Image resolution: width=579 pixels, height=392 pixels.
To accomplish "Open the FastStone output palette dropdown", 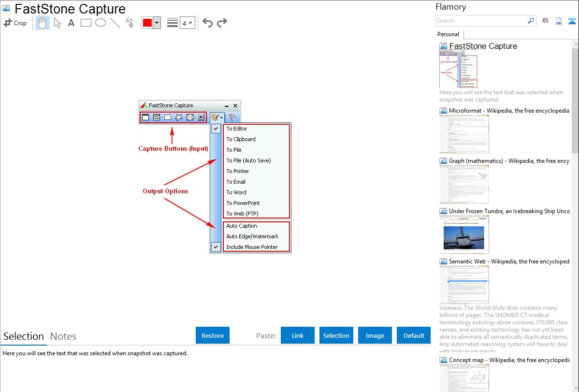I will [217, 117].
